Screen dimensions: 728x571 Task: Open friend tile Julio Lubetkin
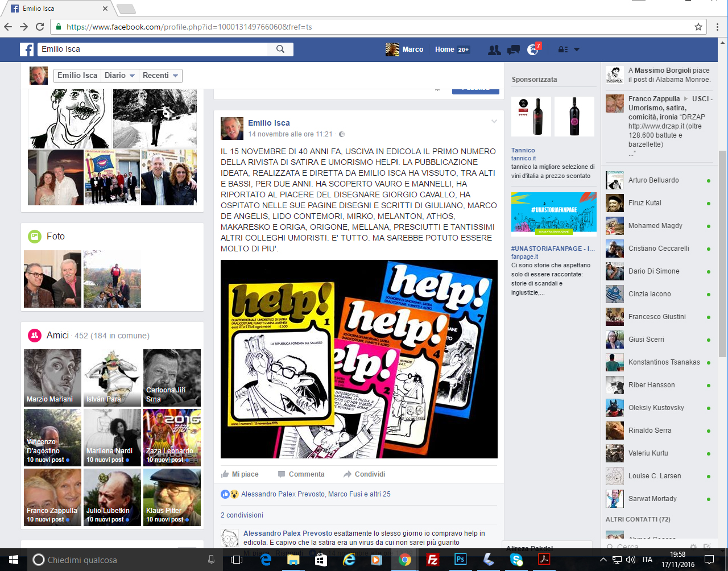[x=112, y=498]
